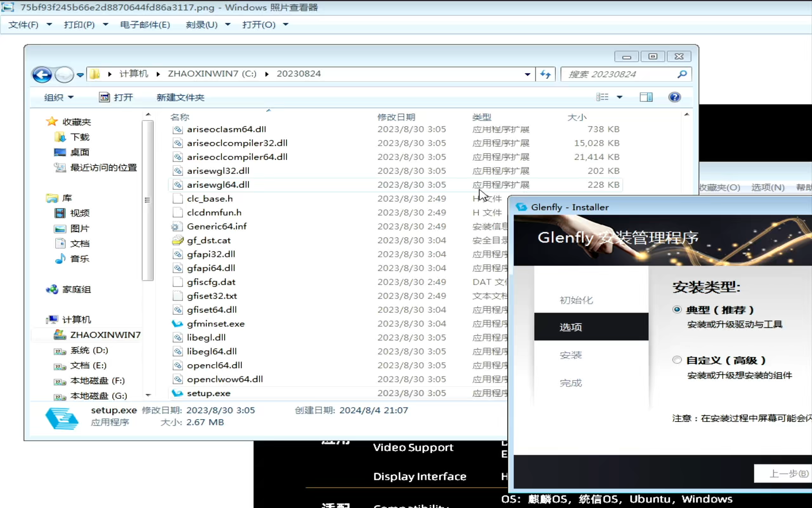Sort by the 修改日期 column header
Image resolution: width=812 pixels, height=508 pixels.
[396, 117]
